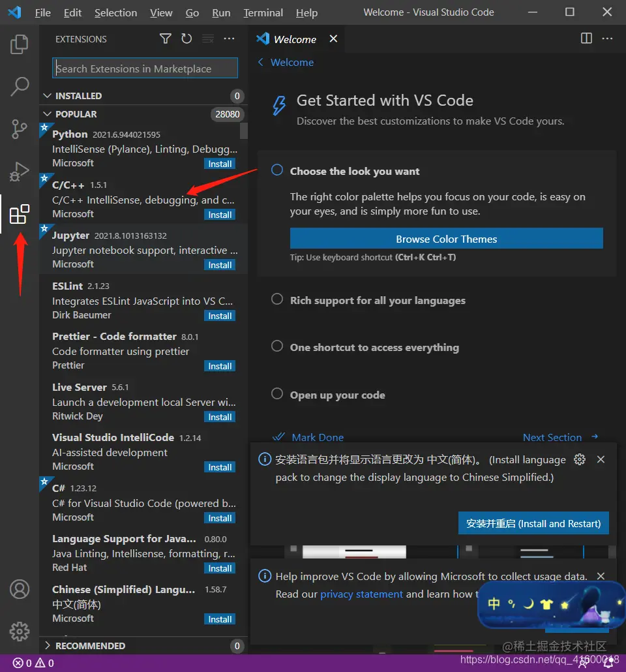Install the Jupyter extension
Image resolution: width=626 pixels, height=672 pixels.
pyautogui.click(x=220, y=265)
